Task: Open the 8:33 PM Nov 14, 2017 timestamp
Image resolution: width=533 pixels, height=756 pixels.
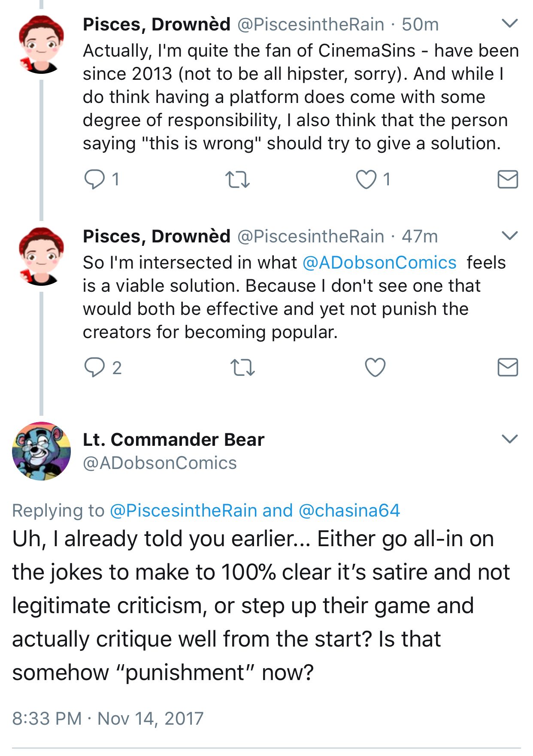Action: tap(108, 718)
